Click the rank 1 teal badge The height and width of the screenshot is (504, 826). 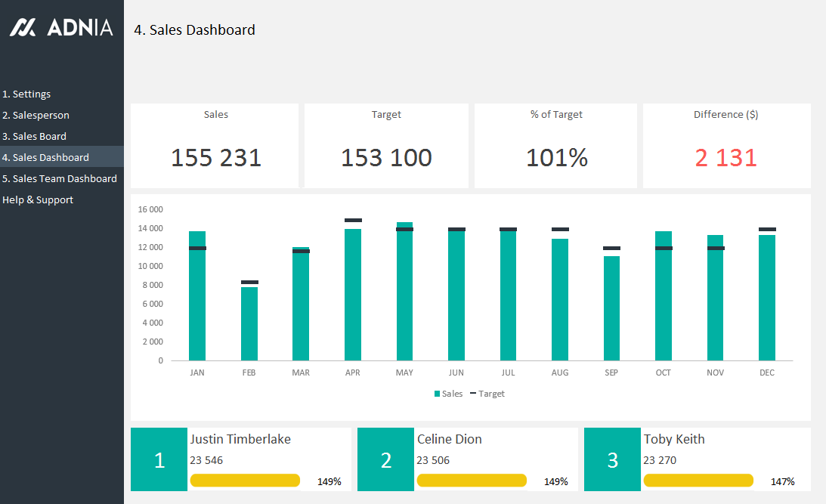tap(159, 459)
